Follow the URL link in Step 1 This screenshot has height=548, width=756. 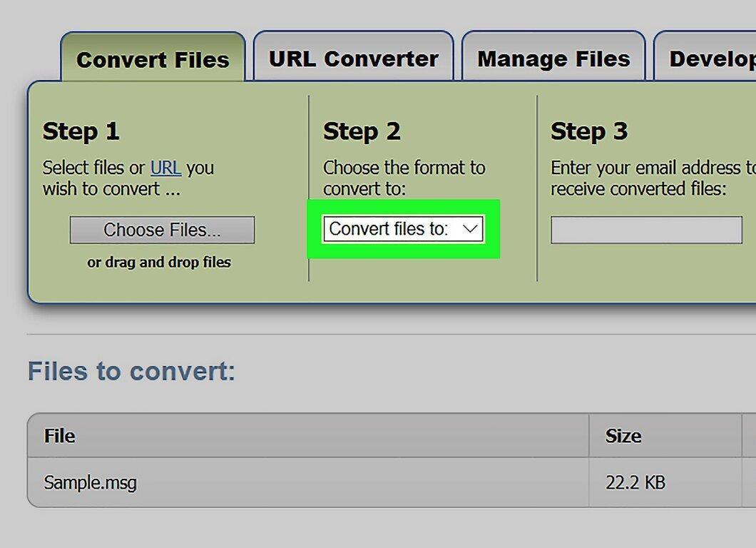click(x=165, y=168)
